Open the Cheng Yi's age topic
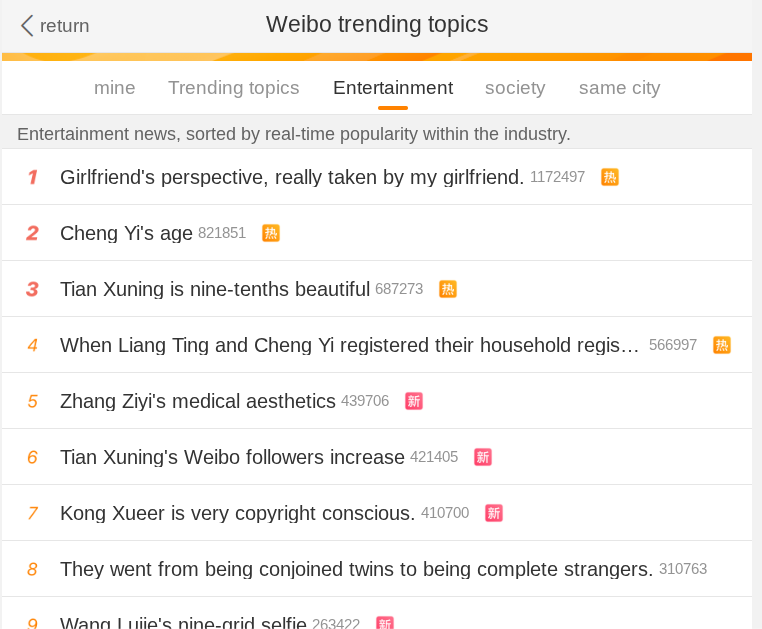 126,233
